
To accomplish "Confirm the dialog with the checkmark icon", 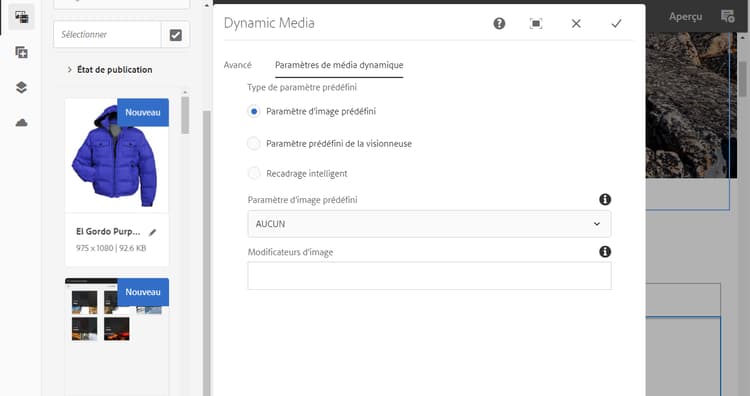I will tap(617, 23).
